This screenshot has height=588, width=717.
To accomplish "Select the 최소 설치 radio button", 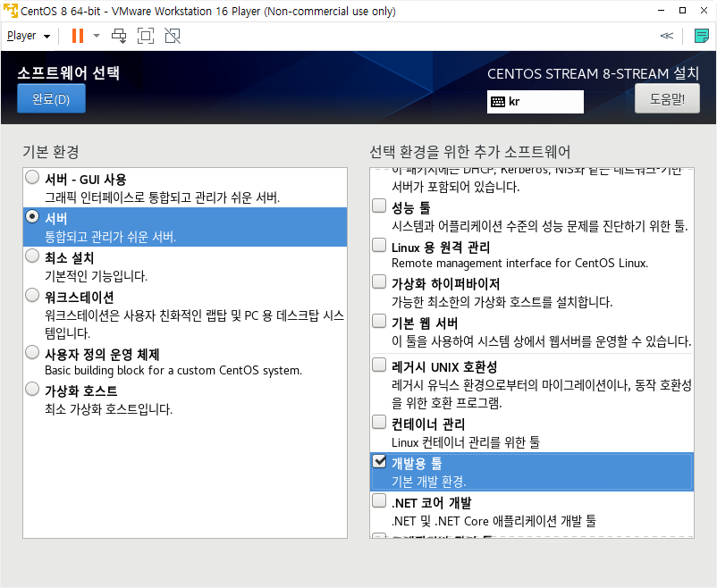I will click(32, 256).
